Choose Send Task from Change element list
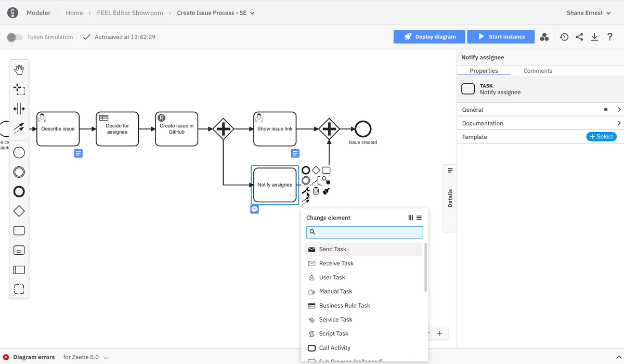 [x=333, y=249]
